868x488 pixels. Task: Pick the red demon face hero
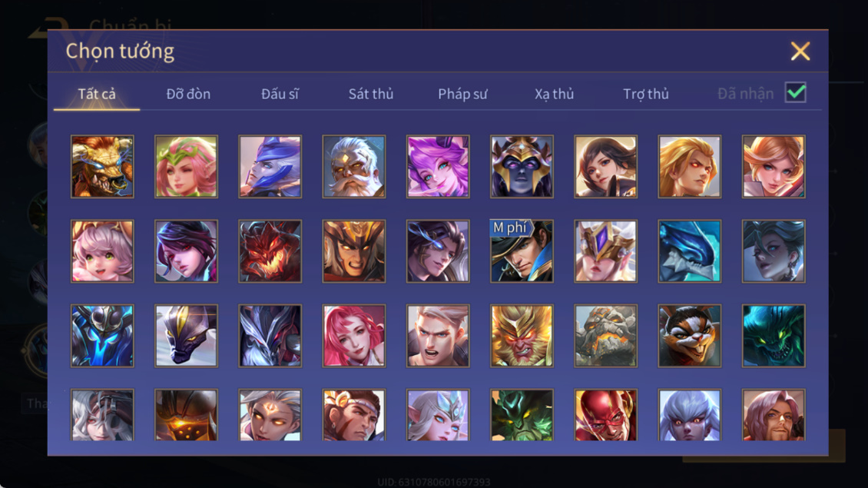(x=270, y=251)
